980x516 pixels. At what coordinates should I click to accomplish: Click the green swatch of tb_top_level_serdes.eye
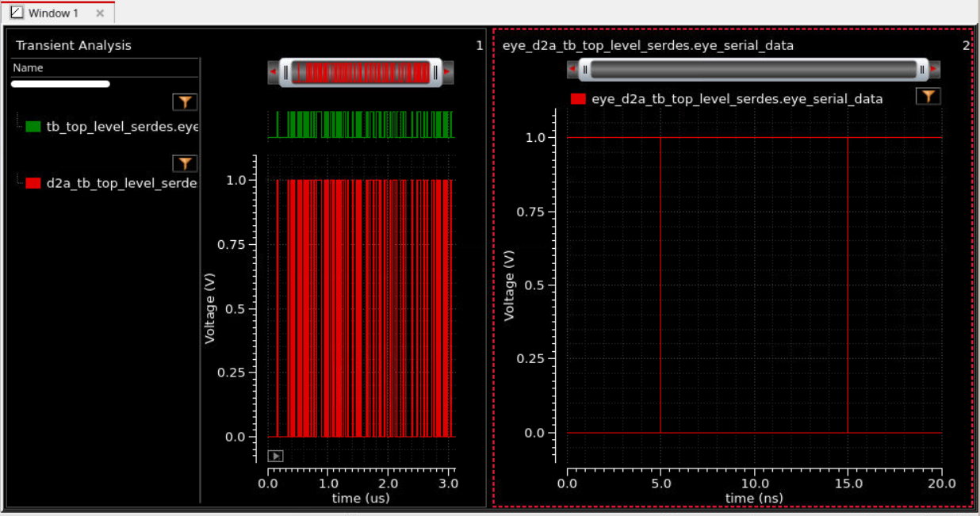[33, 126]
